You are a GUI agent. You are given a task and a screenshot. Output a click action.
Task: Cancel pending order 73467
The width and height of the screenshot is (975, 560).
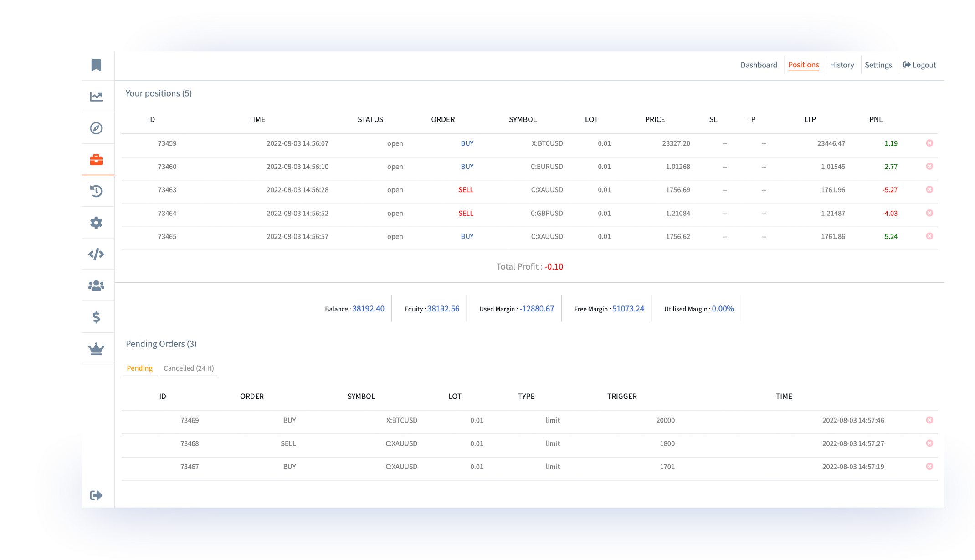(x=929, y=467)
